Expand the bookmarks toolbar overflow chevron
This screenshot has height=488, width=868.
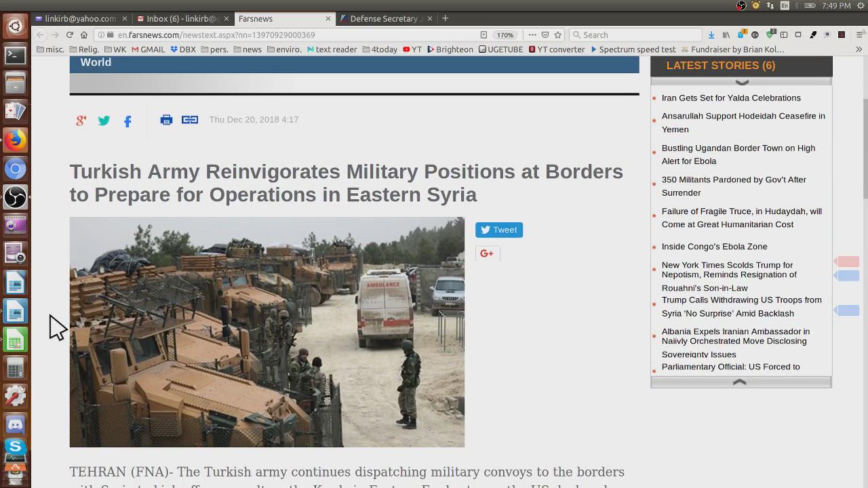(x=859, y=49)
